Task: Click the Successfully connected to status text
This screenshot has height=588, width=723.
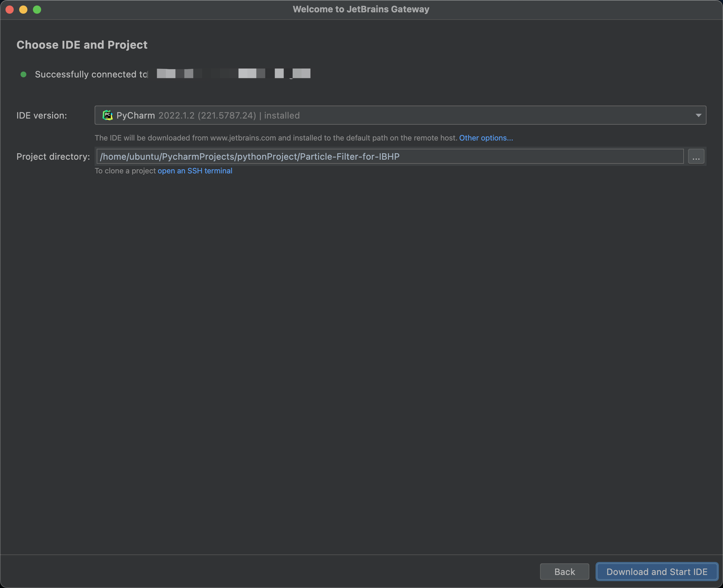Action: click(91, 74)
